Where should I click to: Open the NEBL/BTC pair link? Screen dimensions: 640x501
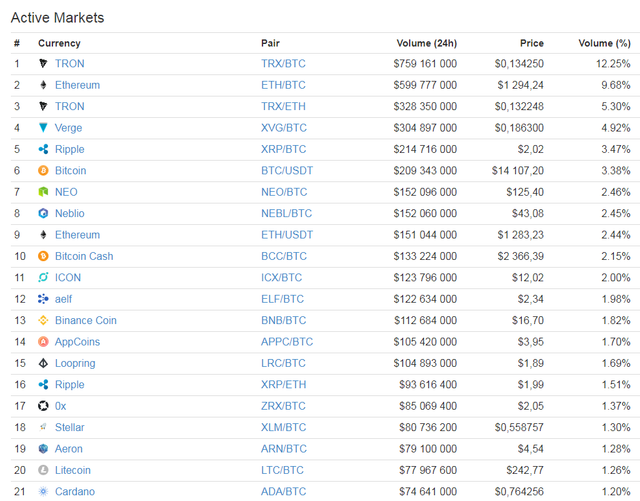pyautogui.click(x=287, y=213)
